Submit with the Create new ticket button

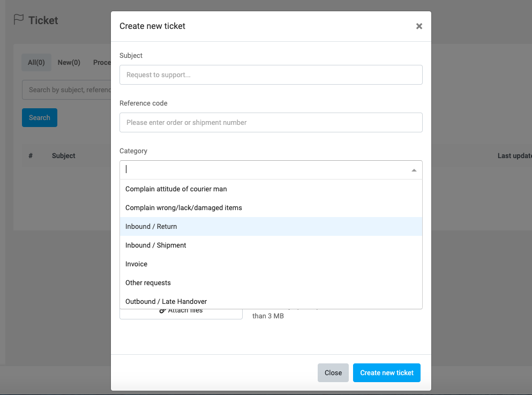pyautogui.click(x=386, y=373)
